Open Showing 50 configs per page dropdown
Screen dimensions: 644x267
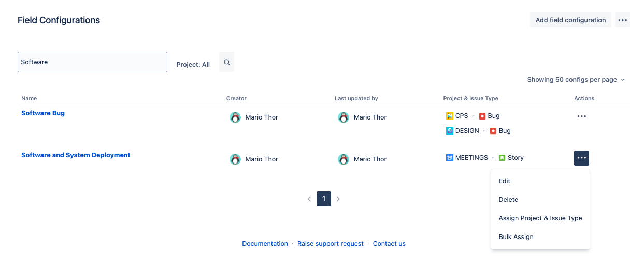pyautogui.click(x=576, y=80)
